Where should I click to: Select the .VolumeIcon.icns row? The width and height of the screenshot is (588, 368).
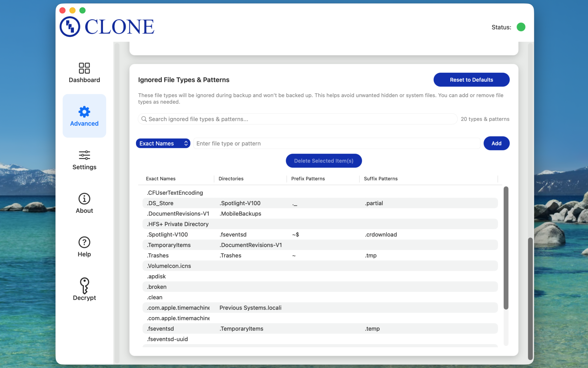[169, 266]
